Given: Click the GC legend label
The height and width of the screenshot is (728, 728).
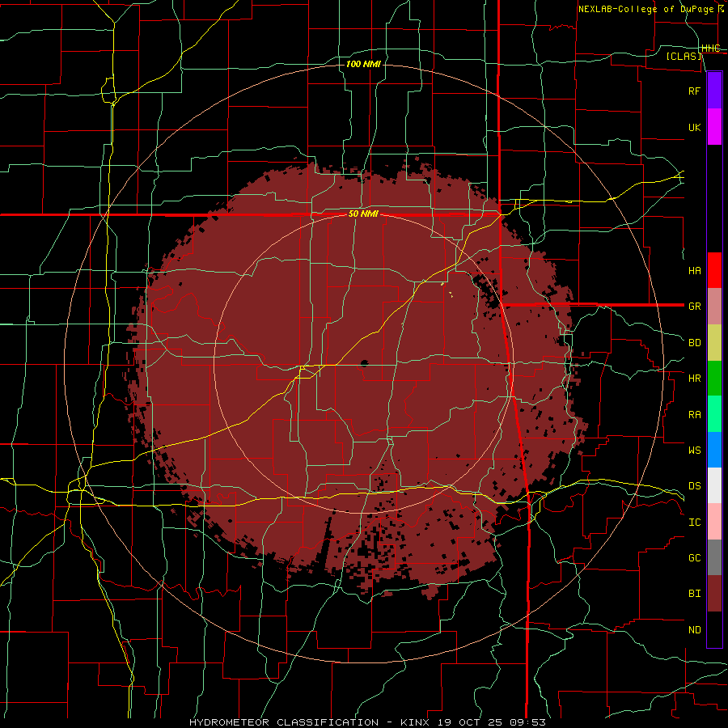Looking at the screenshot, I should point(694,558).
